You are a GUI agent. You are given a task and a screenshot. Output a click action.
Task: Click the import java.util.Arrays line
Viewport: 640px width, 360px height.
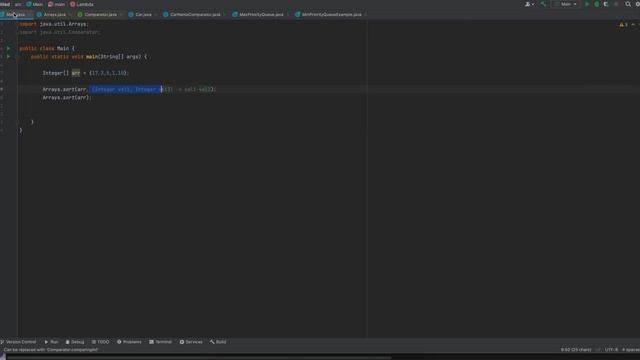click(53, 24)
